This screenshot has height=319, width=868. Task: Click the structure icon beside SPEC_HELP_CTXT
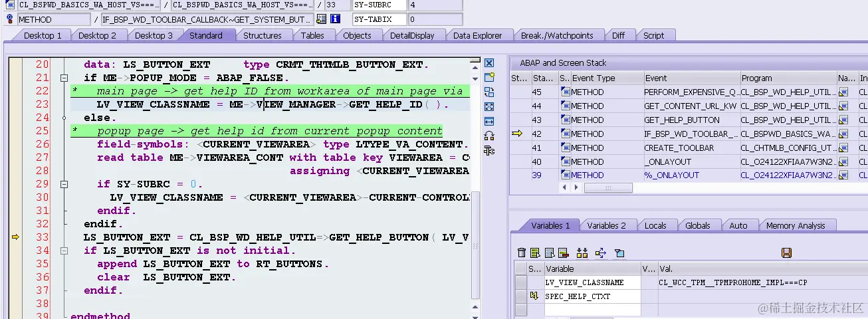tap(533, 296)
